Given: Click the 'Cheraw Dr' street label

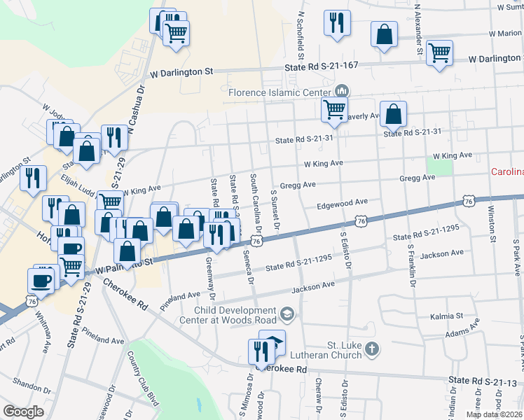Looking at the screenshot, I should click(x=318, y=395).
